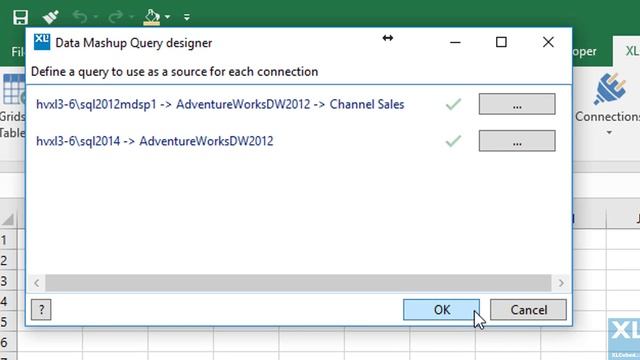The image size is (640, 360).
Task: Open Customize Quick Access Toolbar dropdown
Action: click(x=187, y=17)
